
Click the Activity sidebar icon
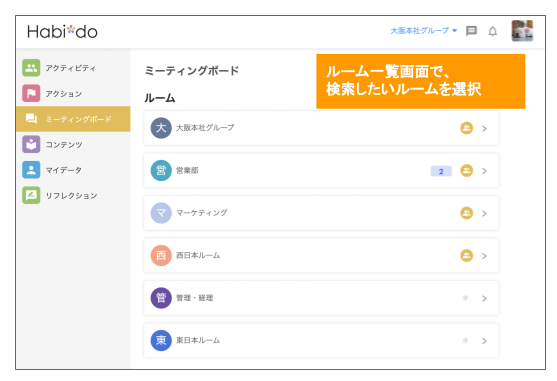click(x=31, y=68)
